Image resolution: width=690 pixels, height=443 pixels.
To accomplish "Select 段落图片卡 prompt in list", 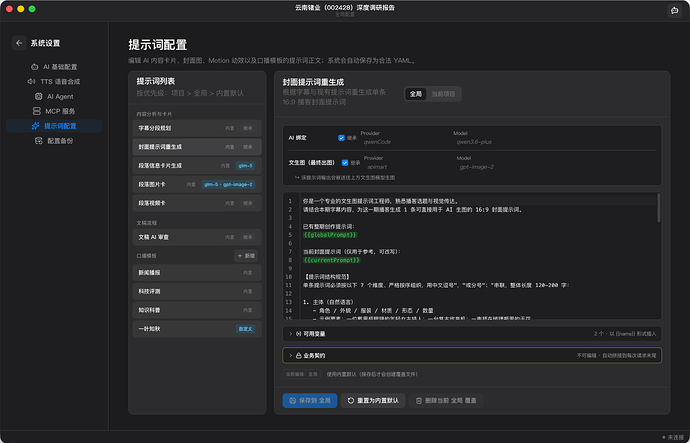I will (x=197, y=184).
